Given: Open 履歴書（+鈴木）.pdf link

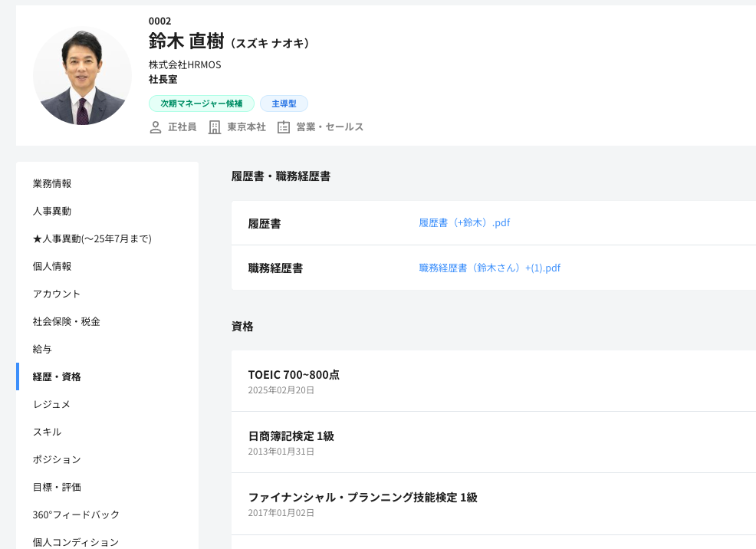Looking at the screenshot, I should tap(465, 222).
